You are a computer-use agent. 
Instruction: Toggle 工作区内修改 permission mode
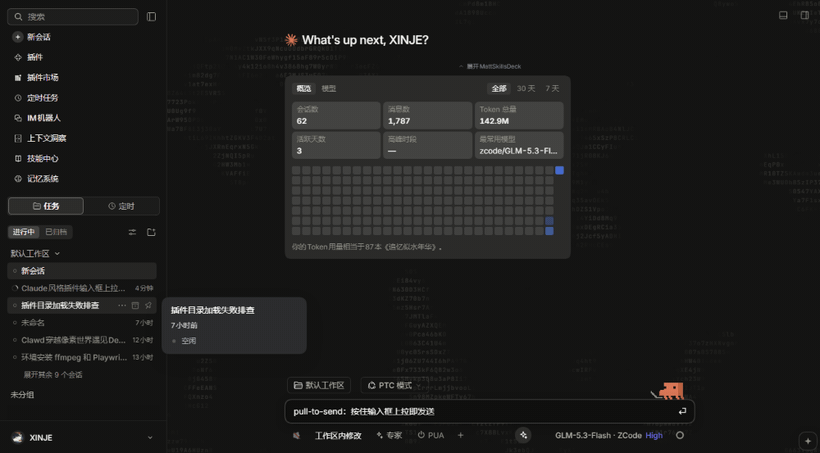338,435
